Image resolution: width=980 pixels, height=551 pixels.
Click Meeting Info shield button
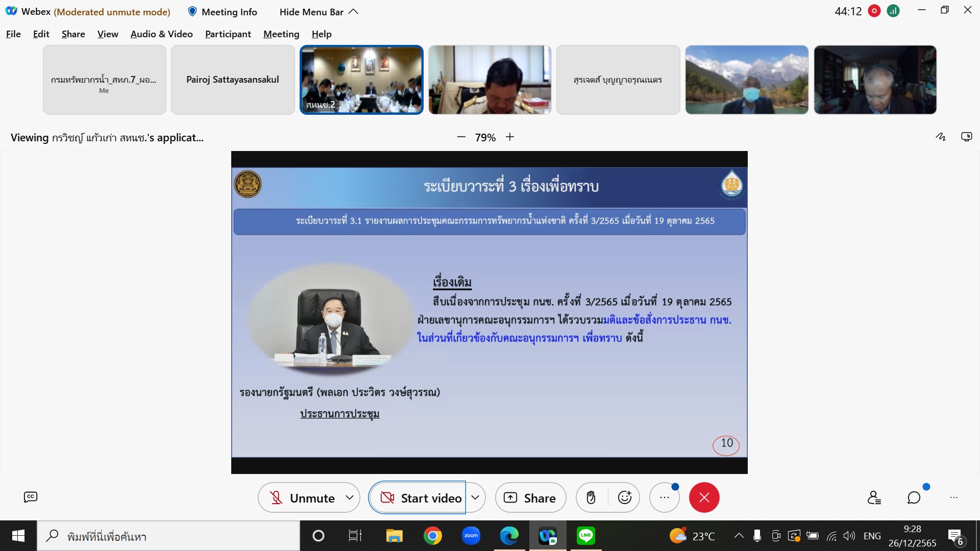tap(223, 12)
